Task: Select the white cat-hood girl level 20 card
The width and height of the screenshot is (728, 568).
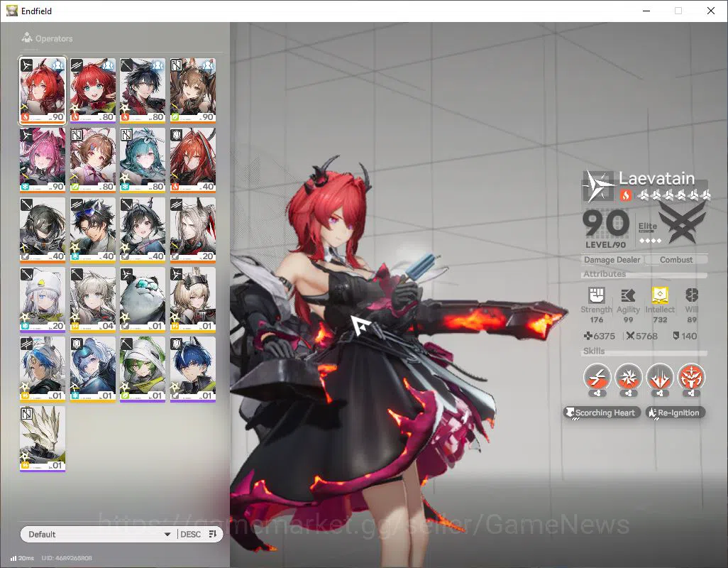Action: [x=43, y=300]
